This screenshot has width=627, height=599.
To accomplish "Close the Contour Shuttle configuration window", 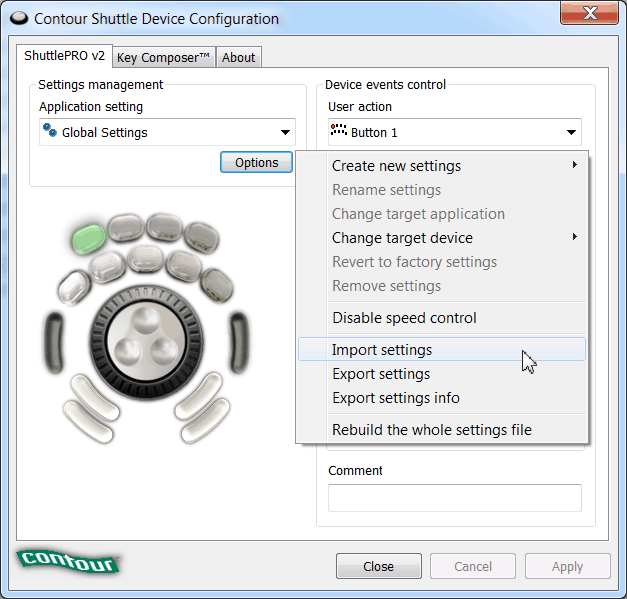I will [589, 13].
